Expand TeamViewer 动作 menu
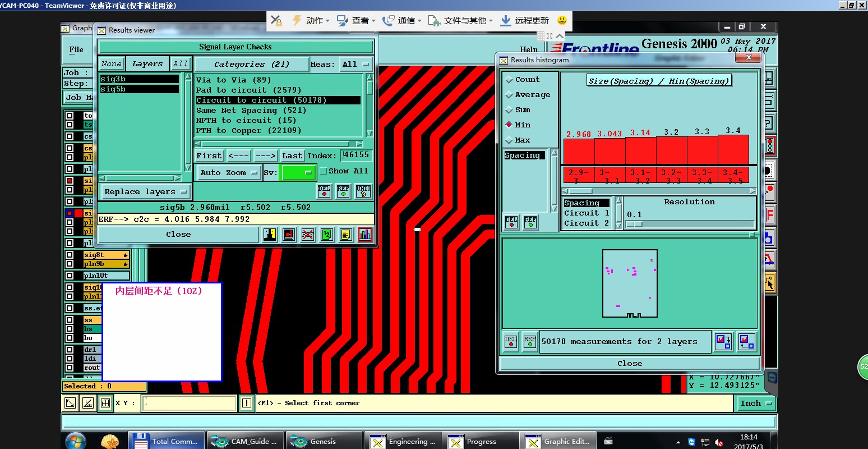868x449 pixels. 317,20
